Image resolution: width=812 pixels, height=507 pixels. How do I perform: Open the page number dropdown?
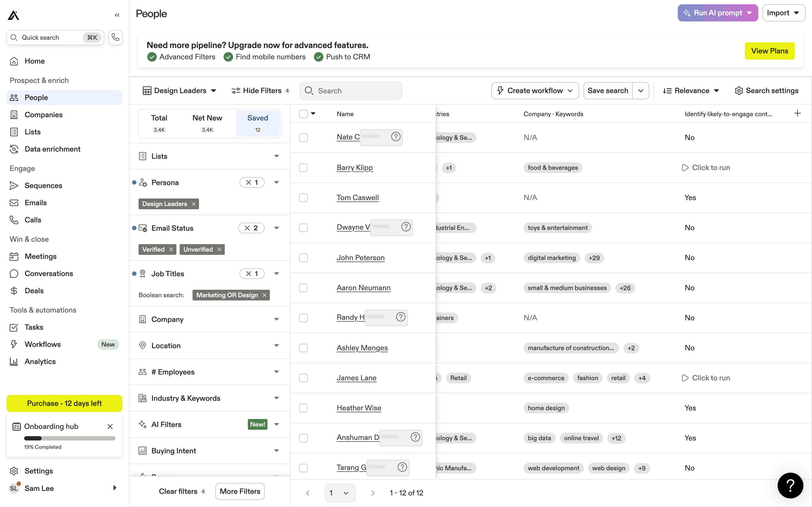pos(340,493)
